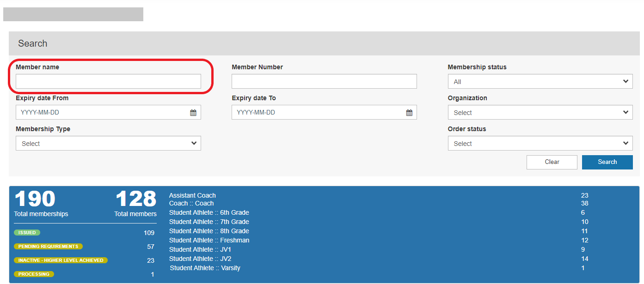Click the Freshman count 12
644x284 pixels.
585,240
